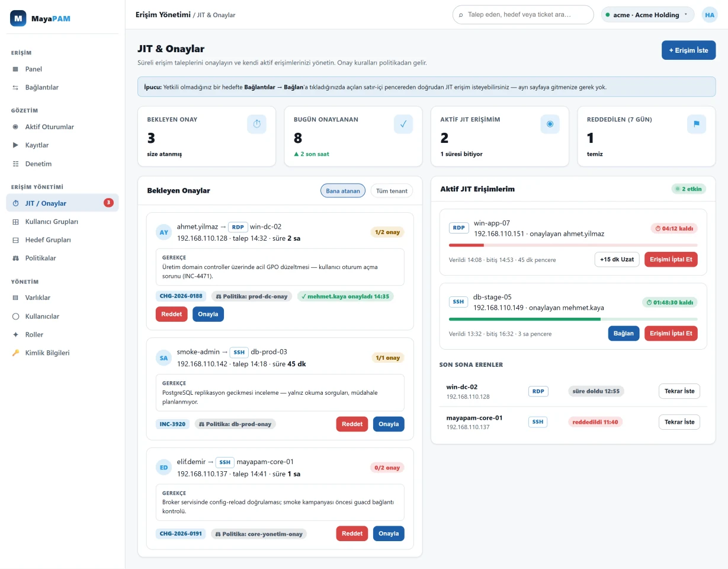
Task: Request win-dc-02 again with Tekrar İste
Action: point(679,391)
